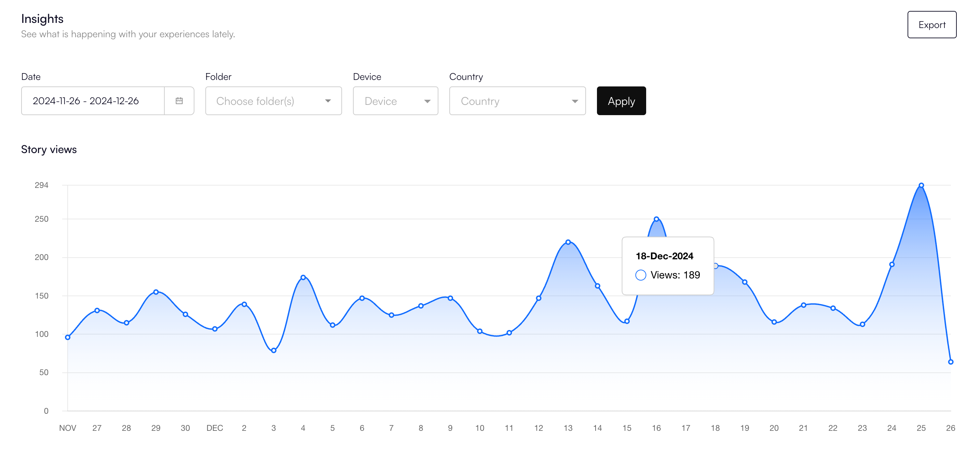Select the data point for December 6

pos(362,298)
